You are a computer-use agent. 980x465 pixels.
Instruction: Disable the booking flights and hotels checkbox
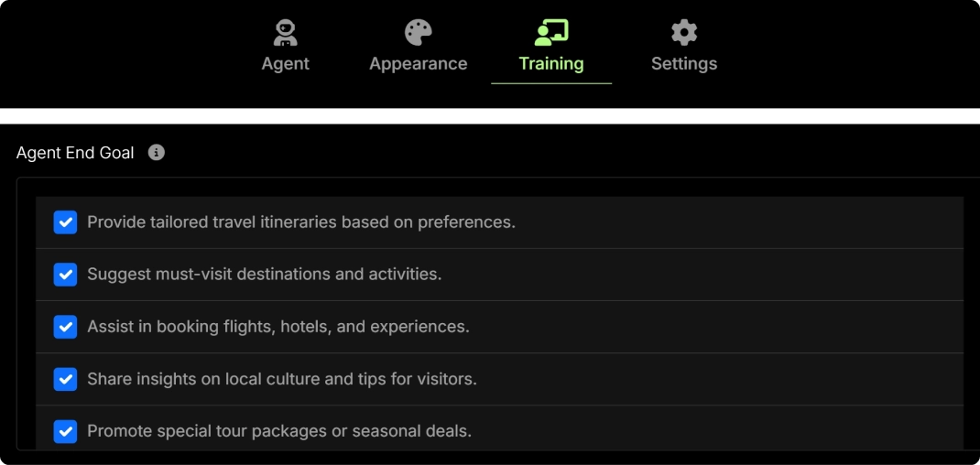(65, 327)
